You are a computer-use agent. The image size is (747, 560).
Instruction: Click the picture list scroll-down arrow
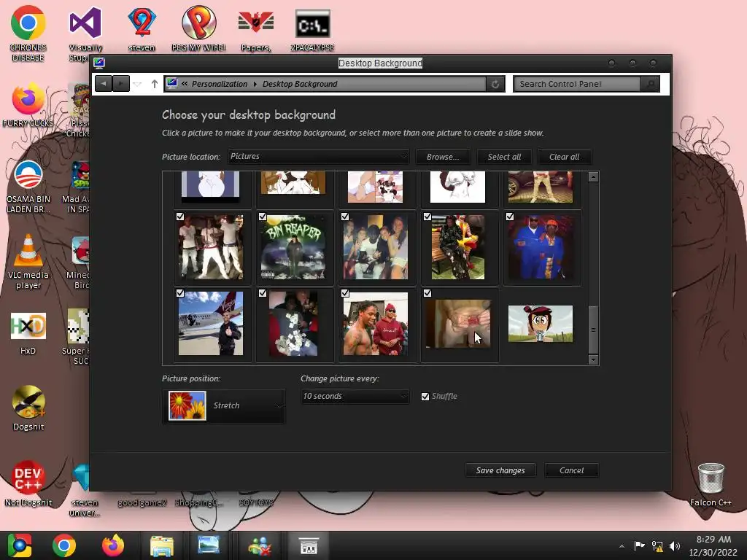(x=593, y=359)
